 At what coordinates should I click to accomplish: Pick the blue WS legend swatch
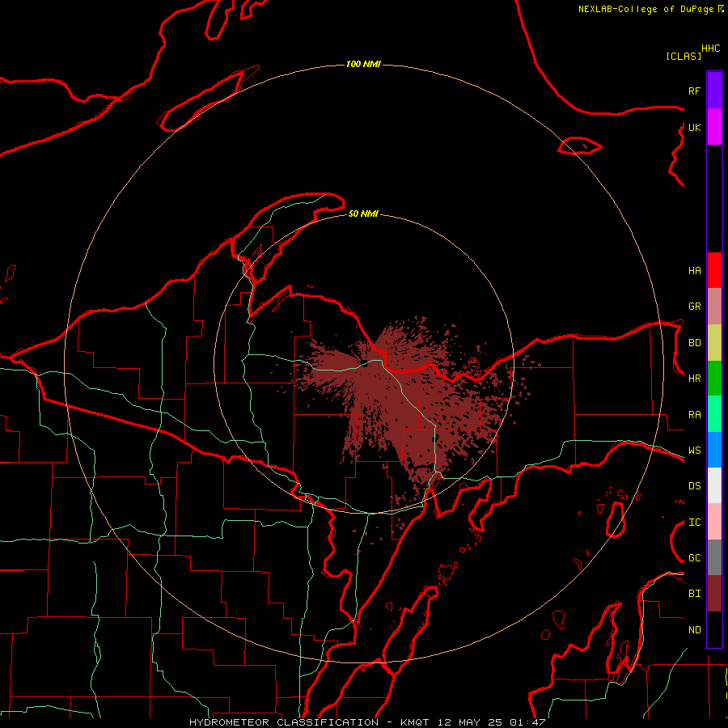[714, 450]
